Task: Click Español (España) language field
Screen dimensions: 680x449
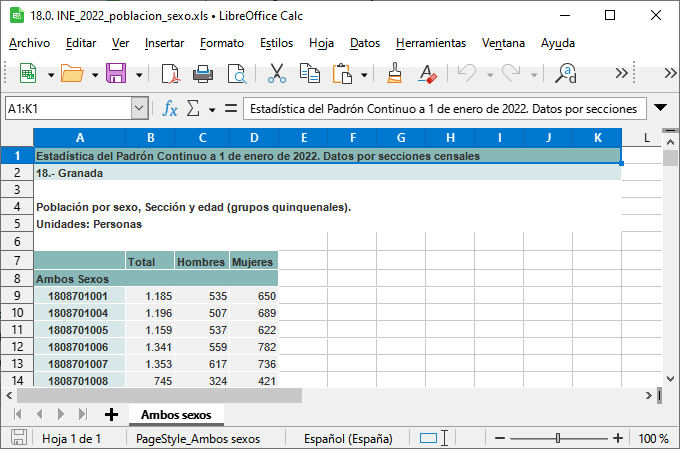Action: 348,439
